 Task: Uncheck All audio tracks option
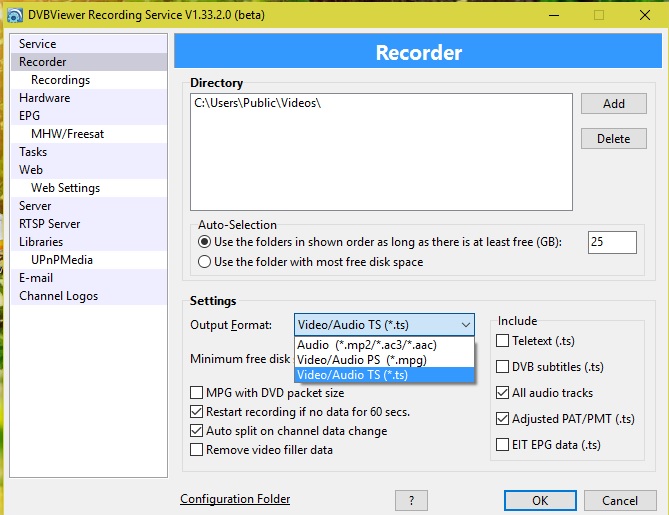coord(503,393)
